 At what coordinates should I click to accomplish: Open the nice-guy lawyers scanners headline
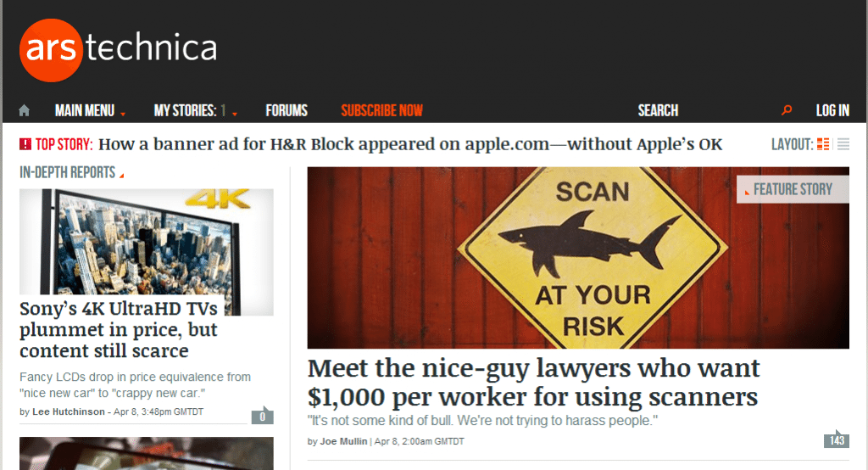click(534, 383)
